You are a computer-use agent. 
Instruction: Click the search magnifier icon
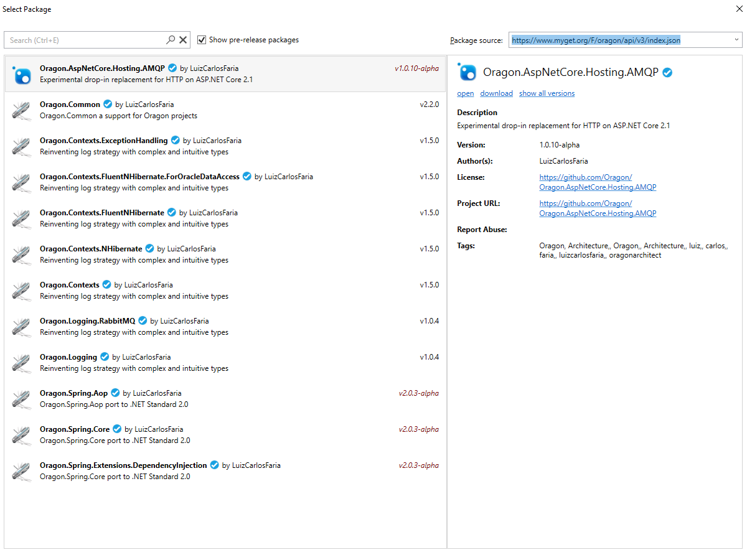pyautogui.click(x=171, y=40)
